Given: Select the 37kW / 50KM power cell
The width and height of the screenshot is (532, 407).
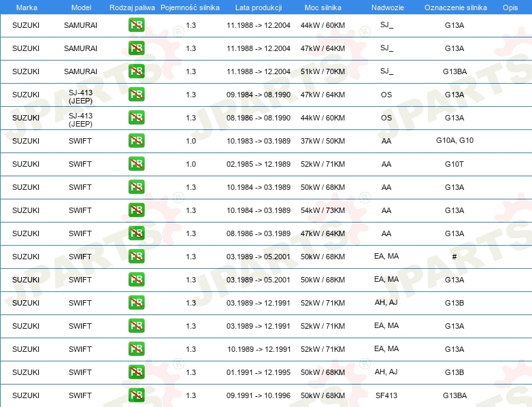Looking at the screenshot, I should [x=322, y=141].
